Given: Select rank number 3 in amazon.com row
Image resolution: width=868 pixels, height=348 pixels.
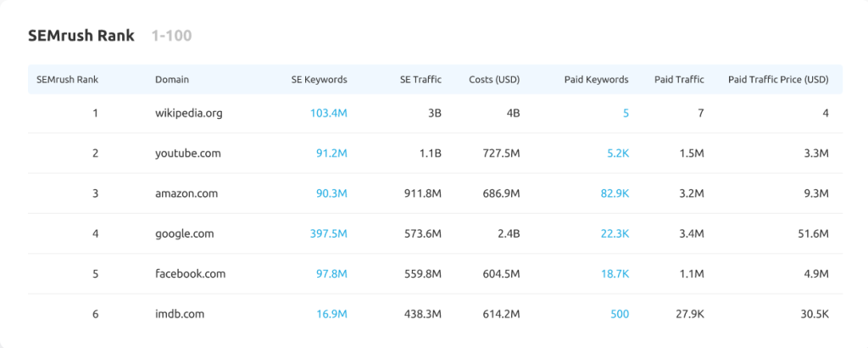Looking at the screenshot, I should pos(95,194).
